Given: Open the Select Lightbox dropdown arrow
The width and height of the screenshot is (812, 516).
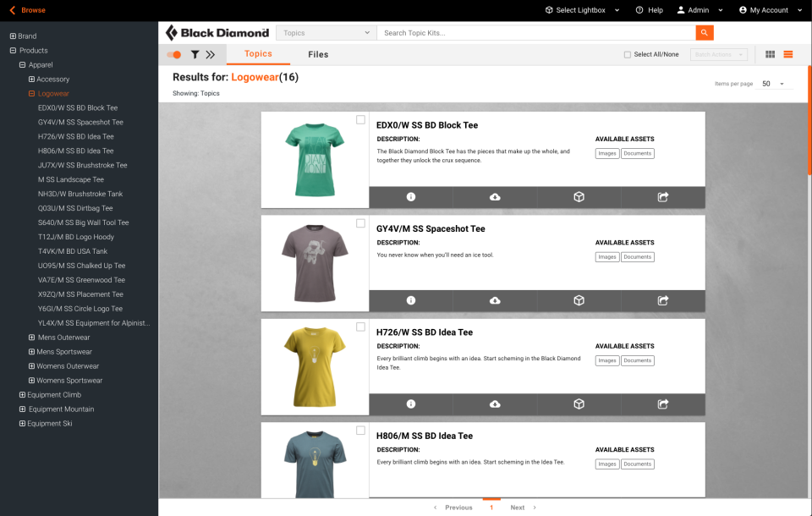Looking at the screenshot, I should tap(617, 10).
